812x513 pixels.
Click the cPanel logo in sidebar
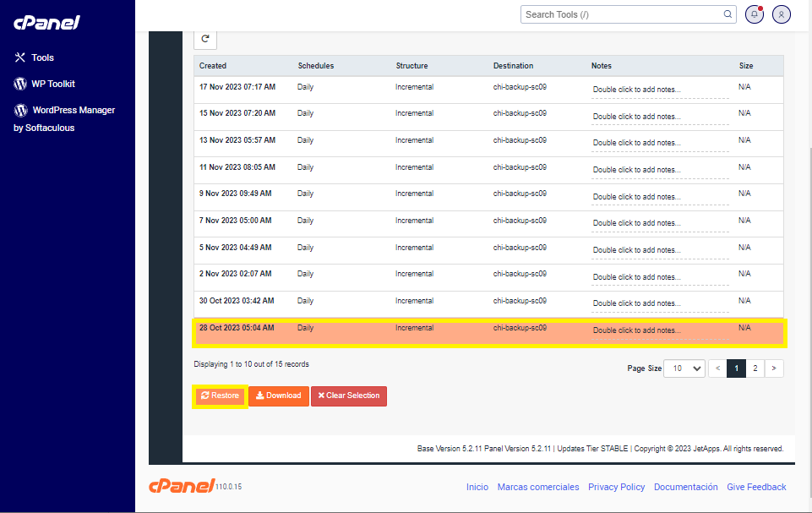[46, 23]
